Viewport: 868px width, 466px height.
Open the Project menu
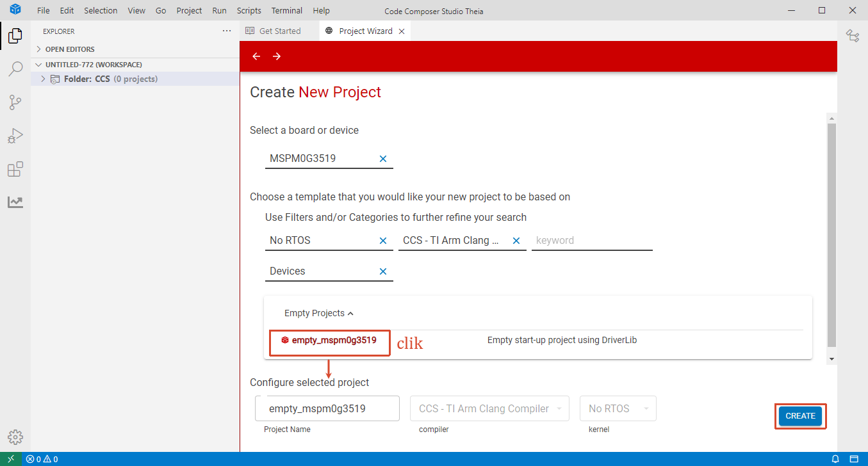pos(189,10)
